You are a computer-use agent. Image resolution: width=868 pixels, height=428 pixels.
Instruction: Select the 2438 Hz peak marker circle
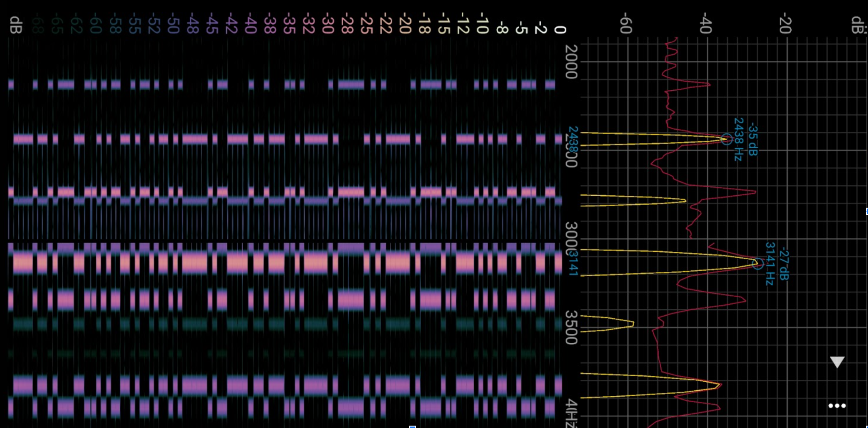point(726,139)
